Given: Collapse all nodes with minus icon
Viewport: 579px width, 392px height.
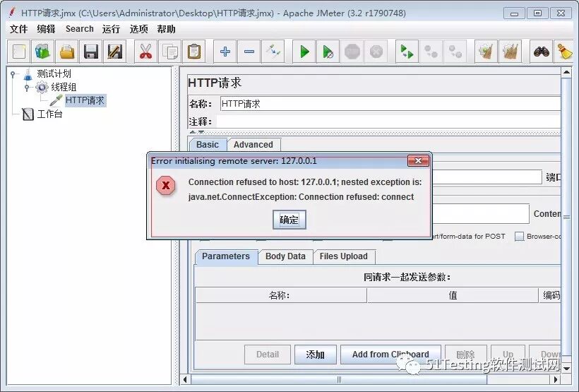Looking at the screenshot, I should coord(249,52).
